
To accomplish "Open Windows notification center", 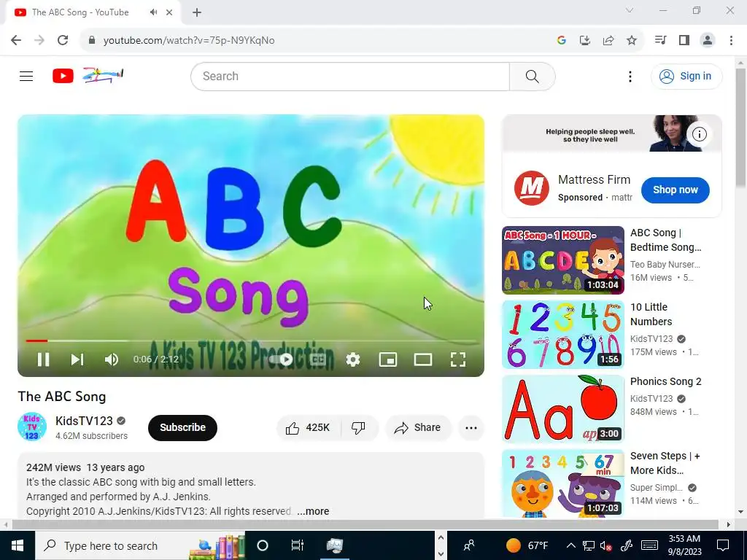I will click(723, 545).
